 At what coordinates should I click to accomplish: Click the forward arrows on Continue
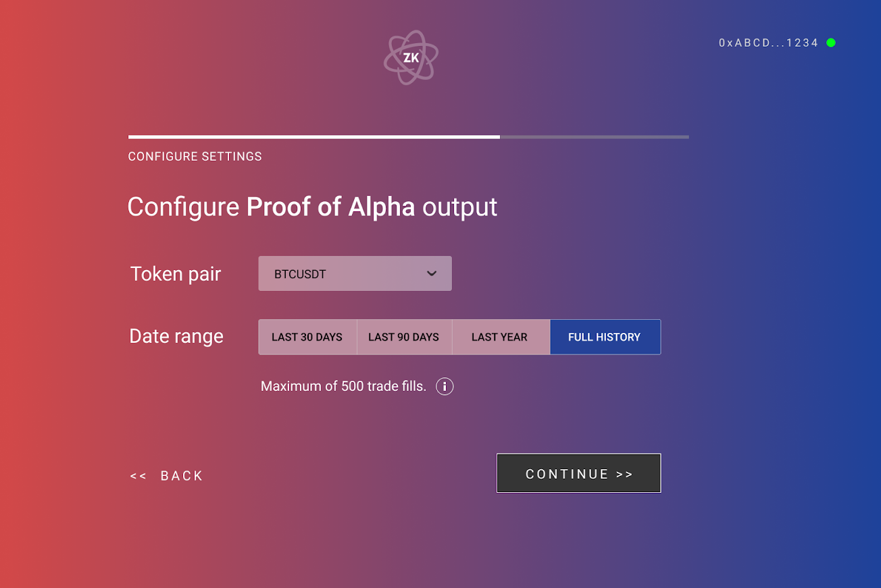pyautogui.click(x=623, y=474)
